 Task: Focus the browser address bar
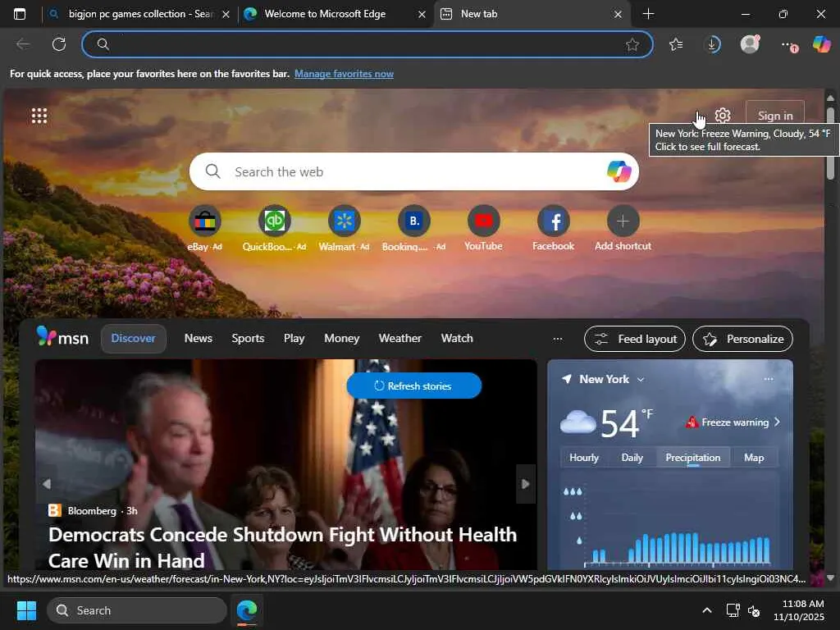tap(367, 44)
